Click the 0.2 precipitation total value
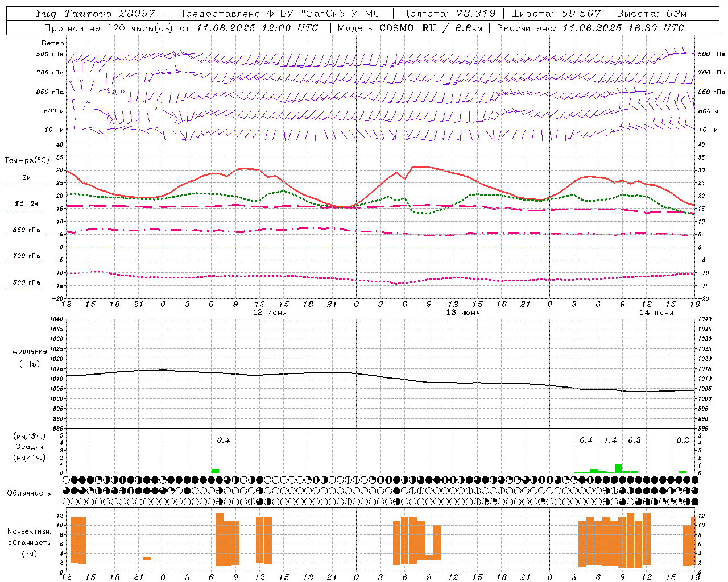Screen dimensions: 728x582 682,440
